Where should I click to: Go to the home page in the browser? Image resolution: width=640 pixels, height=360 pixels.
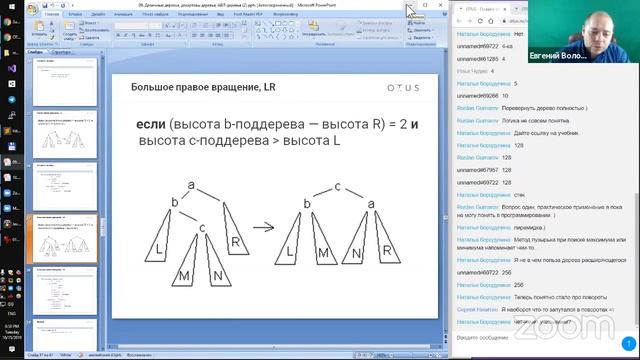(491, 21)
